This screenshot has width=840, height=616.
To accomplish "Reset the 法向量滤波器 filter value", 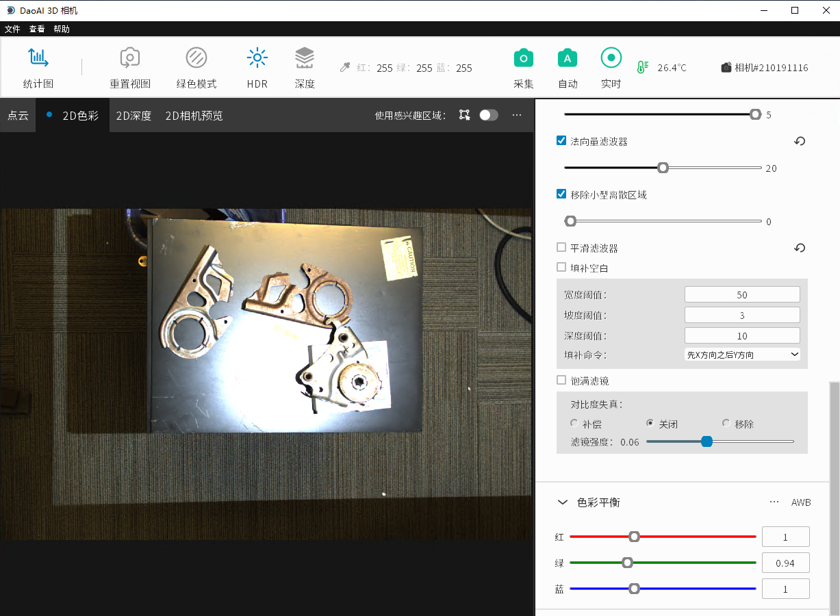I will [799, 142].
